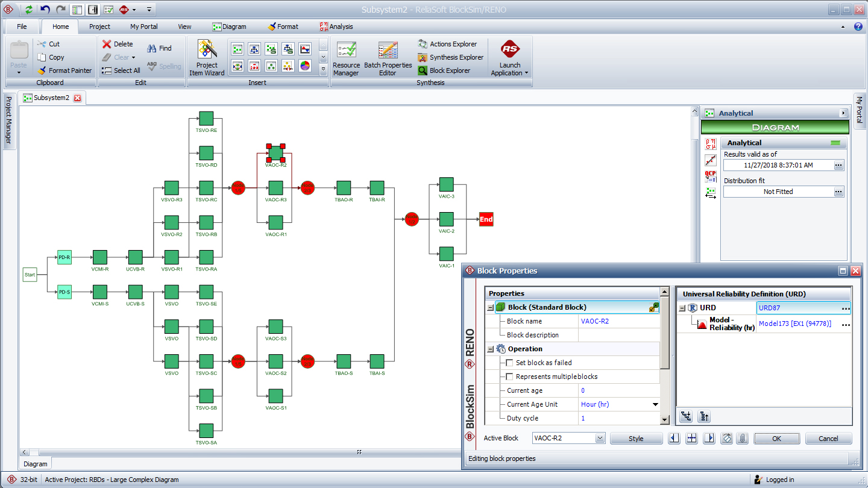Image resolution: width=868 pixels, height=488 pixels.
Task: Click the Block name field VAOC-R2
Action: (619, 321)
